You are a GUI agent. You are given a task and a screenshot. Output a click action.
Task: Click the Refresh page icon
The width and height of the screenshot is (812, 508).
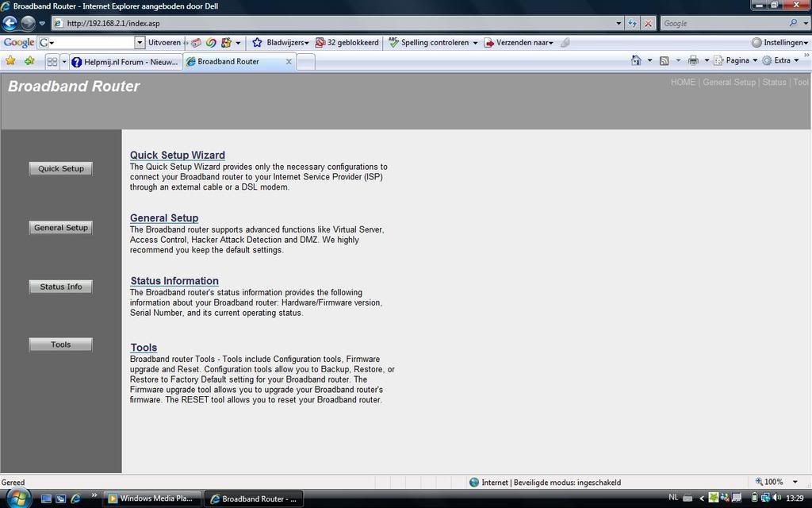tap(632, 23)
